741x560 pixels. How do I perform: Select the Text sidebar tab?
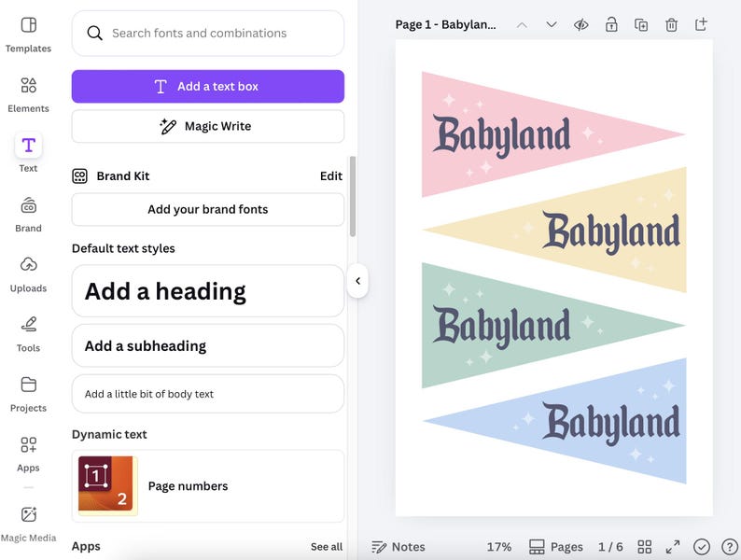[x=28, y=154]
